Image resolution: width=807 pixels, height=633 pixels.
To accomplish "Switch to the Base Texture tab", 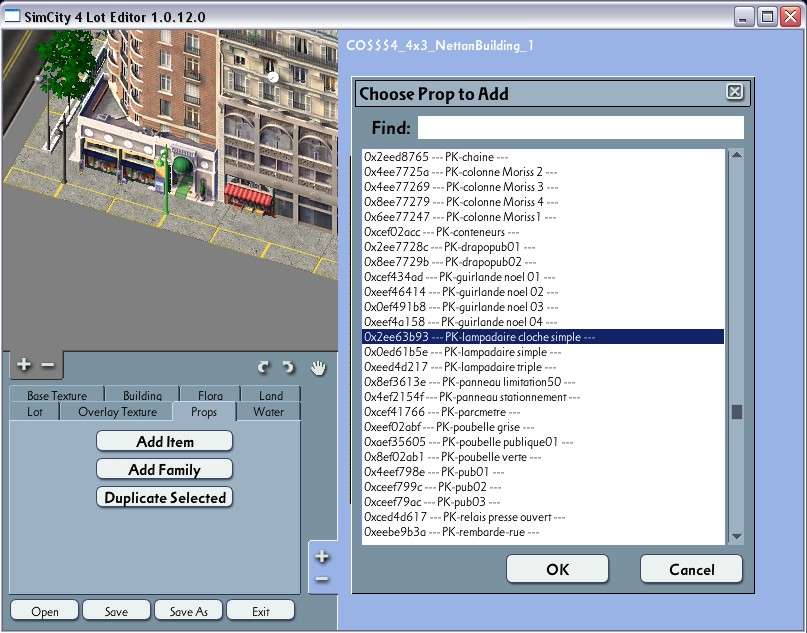I will pyautogui.click(x=57, y=394).
